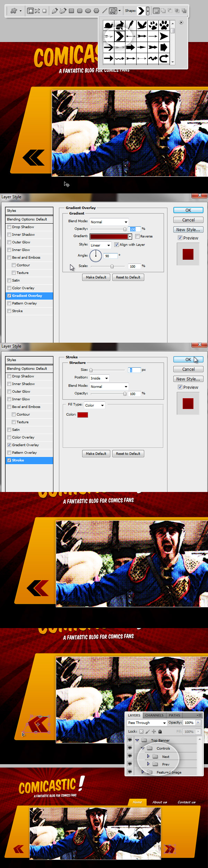208x868 pixels.
Task: Uncheck Align with Layer option
Action: pos(116,244)
